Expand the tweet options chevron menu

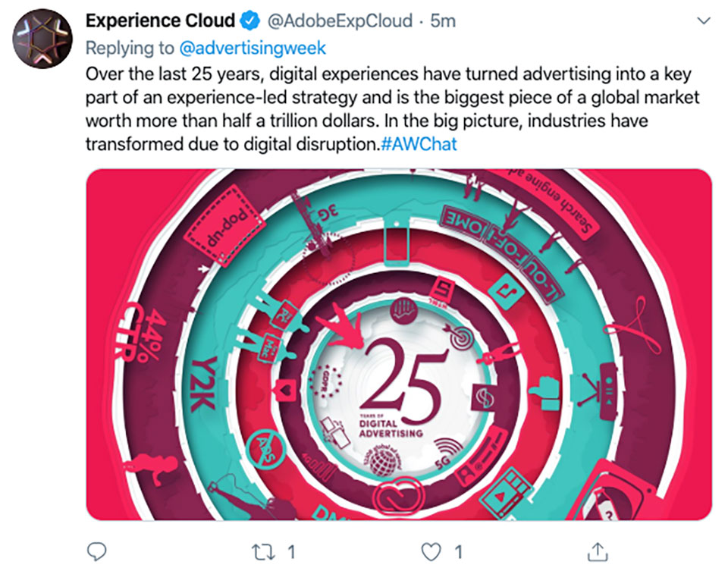704,21
